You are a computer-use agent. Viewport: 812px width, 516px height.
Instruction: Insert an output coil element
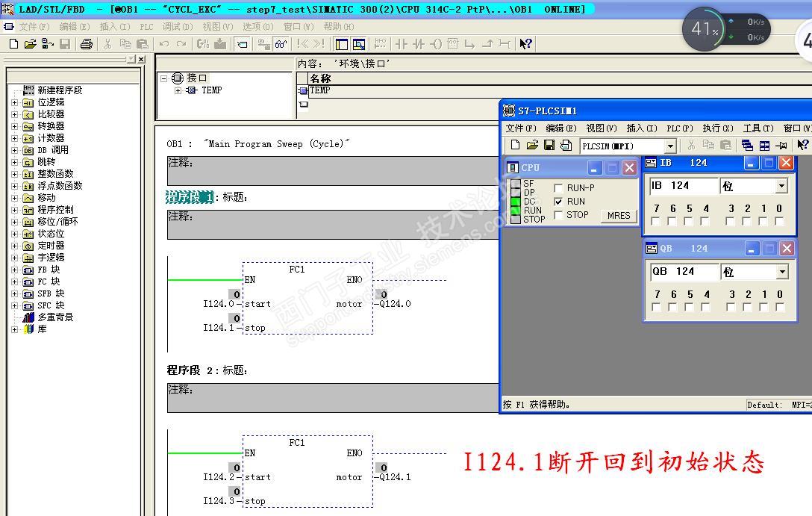[x=436, y=44]
